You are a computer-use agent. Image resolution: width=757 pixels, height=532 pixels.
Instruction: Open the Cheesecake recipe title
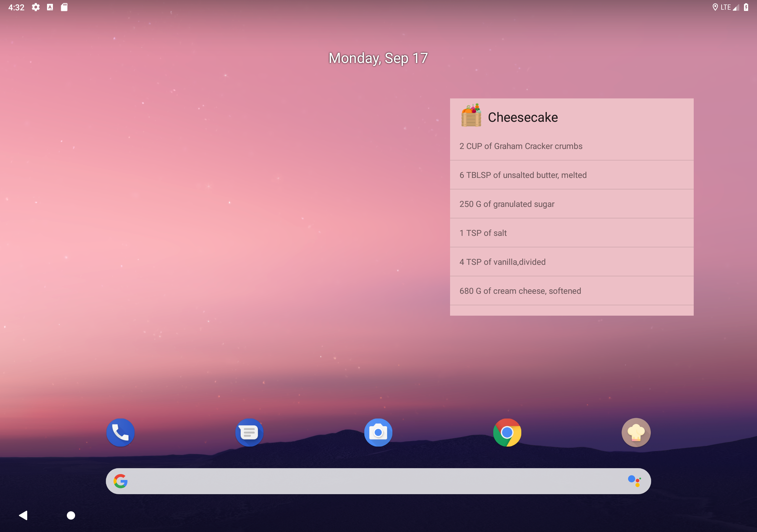pyautogui.click(x=523, y=117)
